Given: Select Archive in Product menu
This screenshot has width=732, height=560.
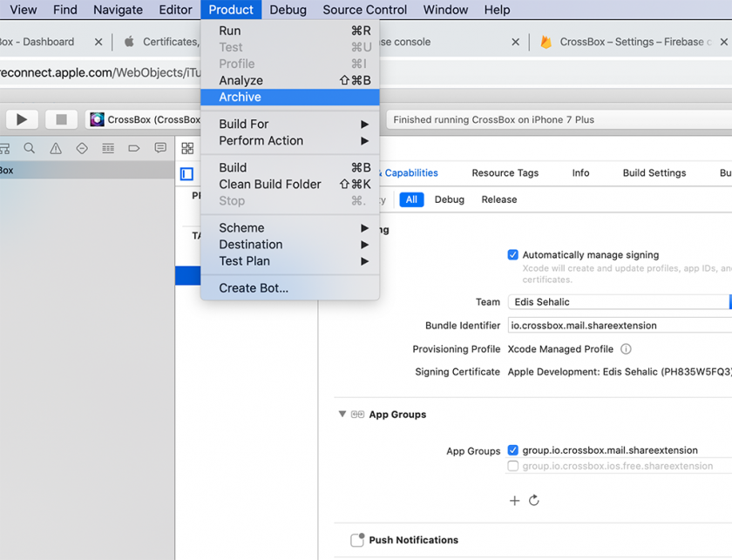Looking at the screenshot, I should 290,97.
